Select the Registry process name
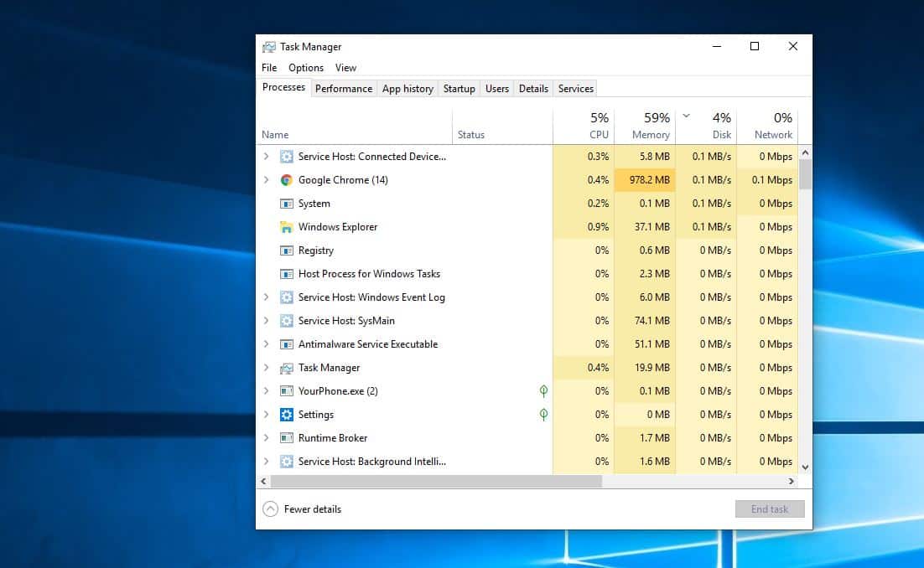 (316, 250)
